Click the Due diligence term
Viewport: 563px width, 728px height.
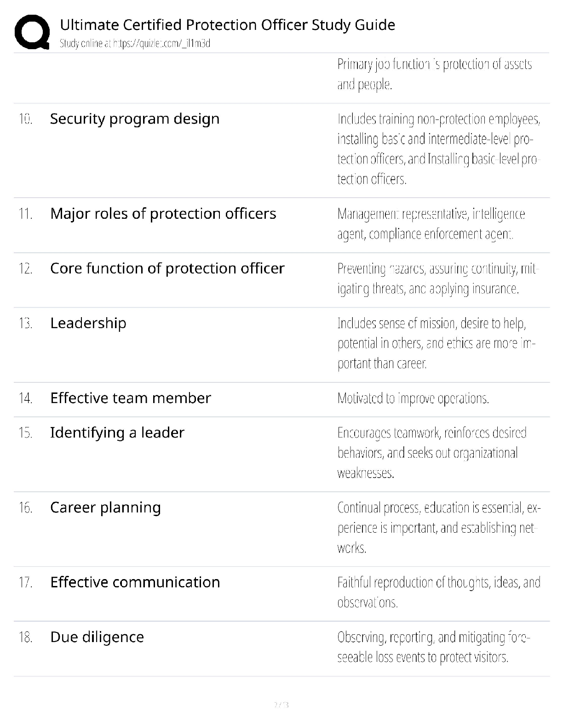click(97, 637)
